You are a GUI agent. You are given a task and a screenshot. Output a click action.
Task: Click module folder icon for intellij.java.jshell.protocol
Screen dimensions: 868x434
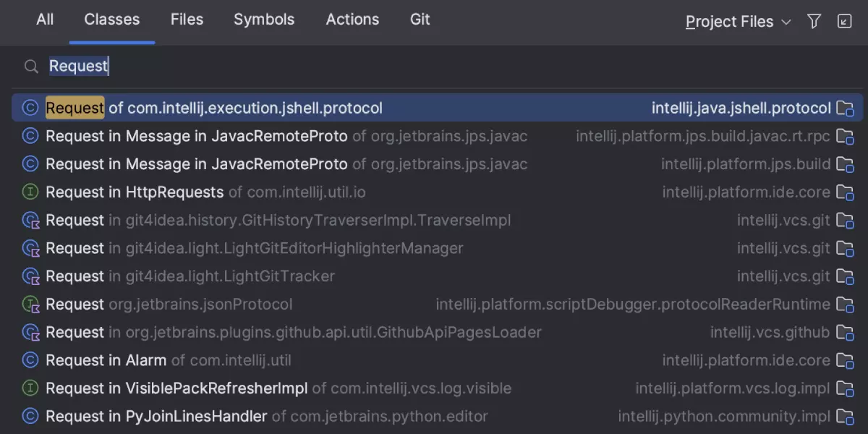(x=844, y=109)
